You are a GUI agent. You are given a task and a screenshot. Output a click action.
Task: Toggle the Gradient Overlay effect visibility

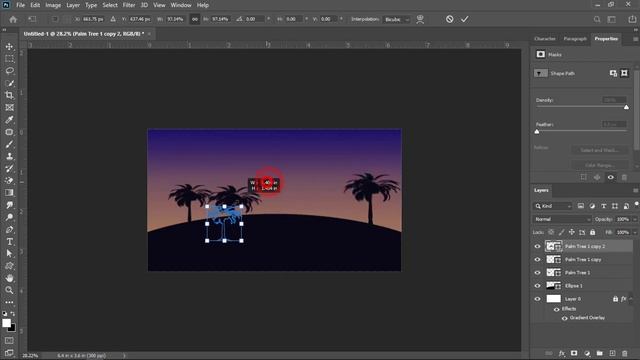click(564, 318)
